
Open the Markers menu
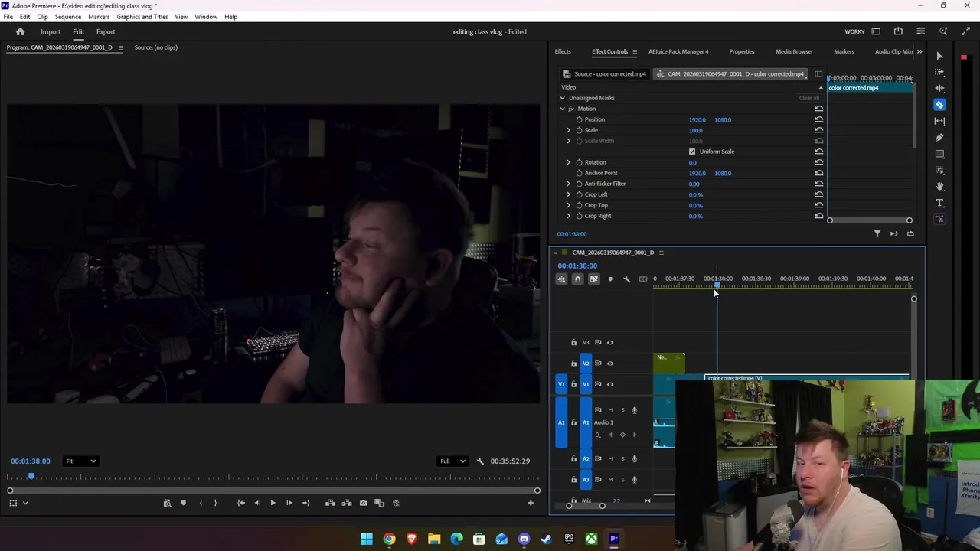[x=99, y=16]
